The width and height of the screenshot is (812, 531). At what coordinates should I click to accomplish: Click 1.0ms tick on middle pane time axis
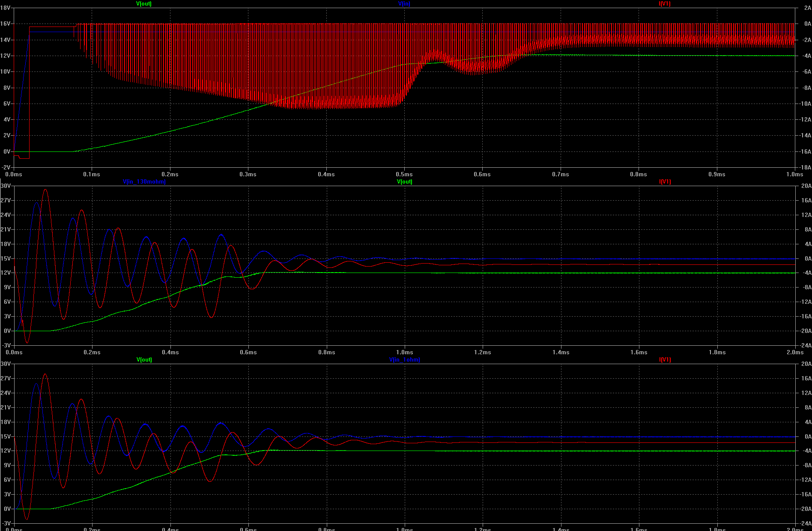[404, 353]
